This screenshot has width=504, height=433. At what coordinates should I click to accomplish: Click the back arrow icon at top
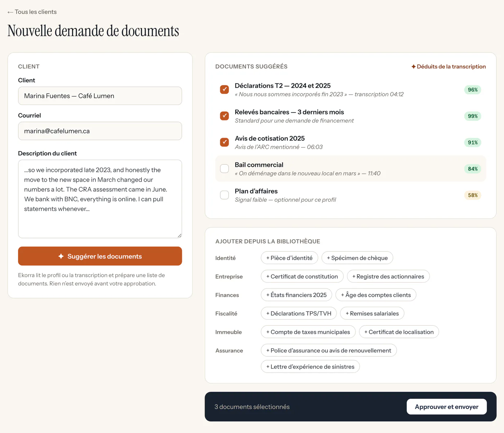coord(10,12)
